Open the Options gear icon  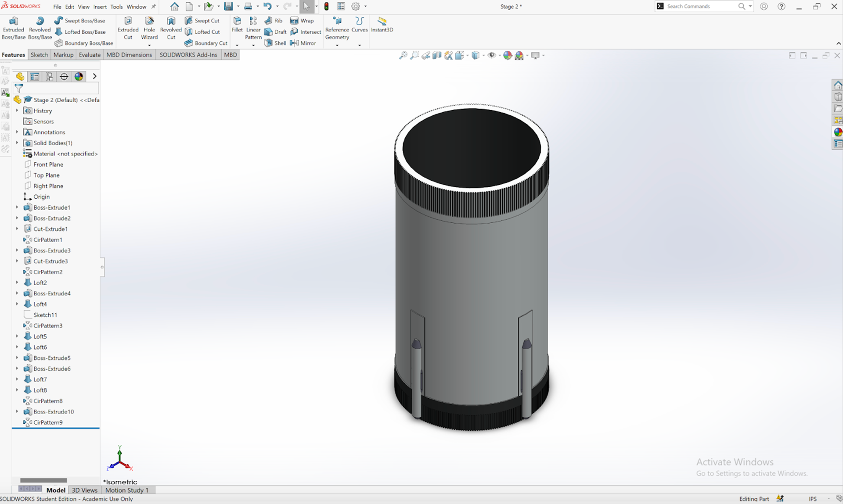tap(356, 7)
